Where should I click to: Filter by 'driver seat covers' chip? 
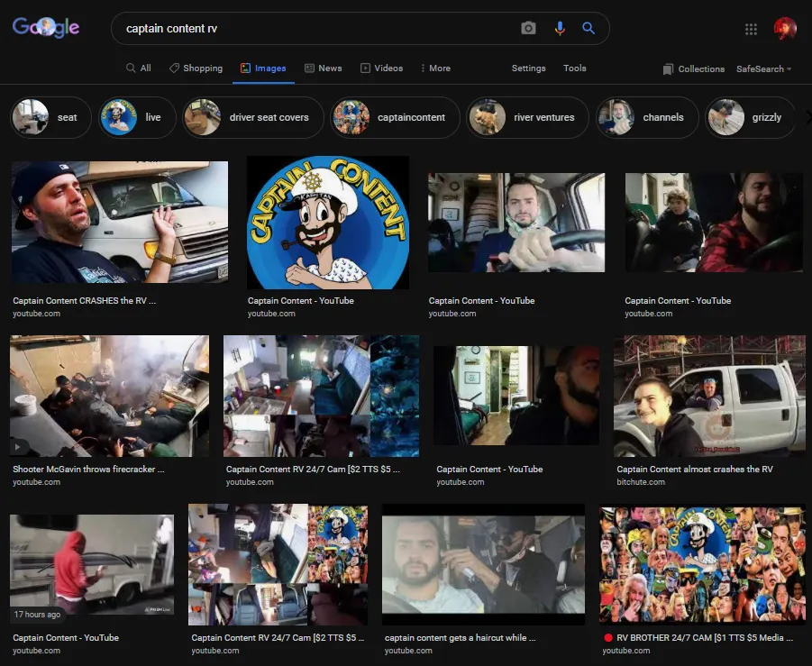252,117
